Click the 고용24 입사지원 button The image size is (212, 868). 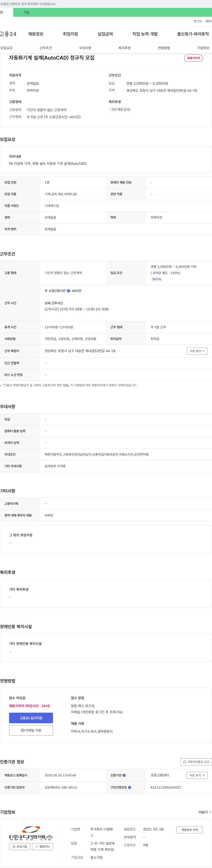[x=31, y=718]
